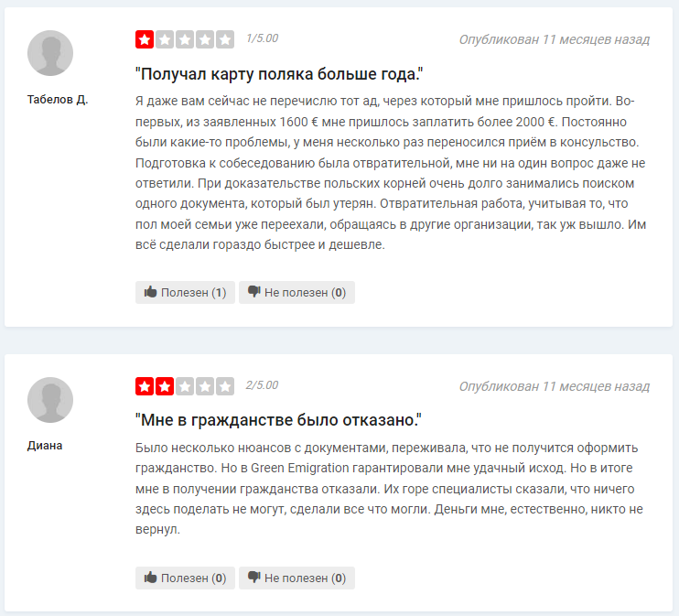Image resolution: width=679 pixels, height=616 pixels.
Task: Click publication date on Табелов's review
Action: pos(555,39)
